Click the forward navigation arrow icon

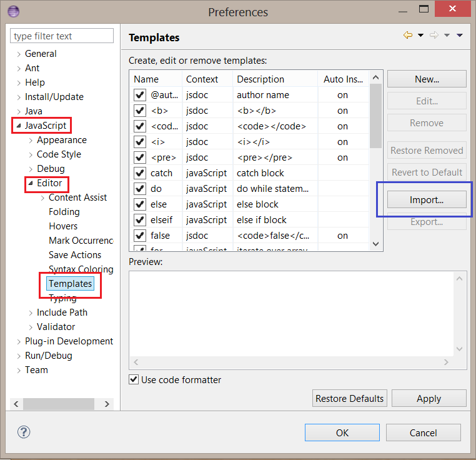[434, 35]
